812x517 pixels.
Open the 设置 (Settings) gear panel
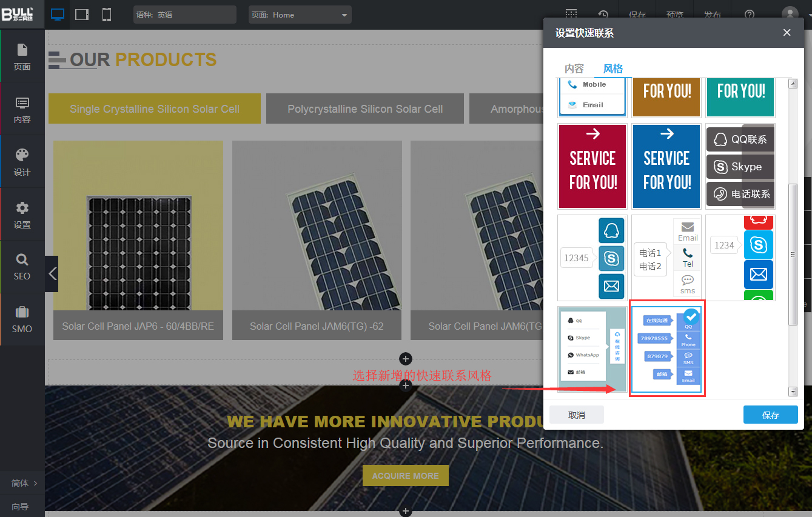pyautogui.click(x=22, y=215)
